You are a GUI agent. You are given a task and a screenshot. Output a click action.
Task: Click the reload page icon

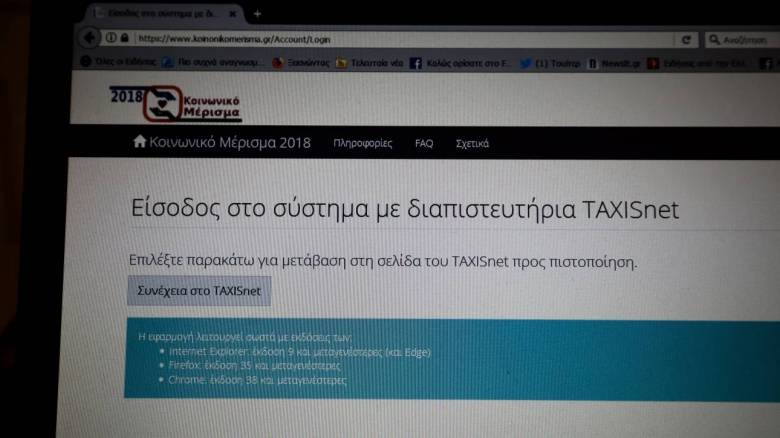pos(686,39)
